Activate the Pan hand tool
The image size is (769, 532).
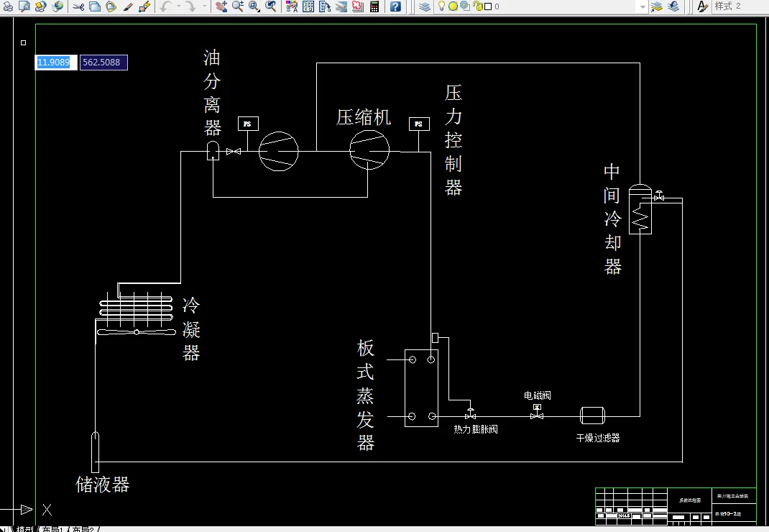coord(221,6)
